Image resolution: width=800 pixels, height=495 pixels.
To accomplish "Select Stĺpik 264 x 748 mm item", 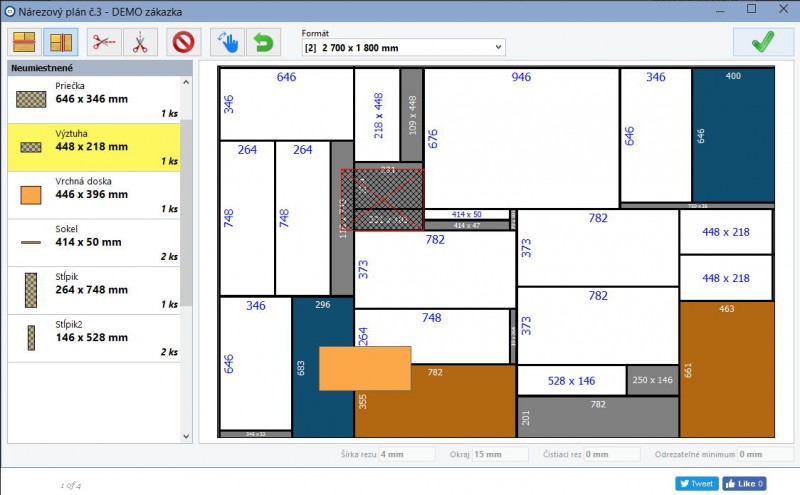I will pyautogui.click(x=94, y=290).
